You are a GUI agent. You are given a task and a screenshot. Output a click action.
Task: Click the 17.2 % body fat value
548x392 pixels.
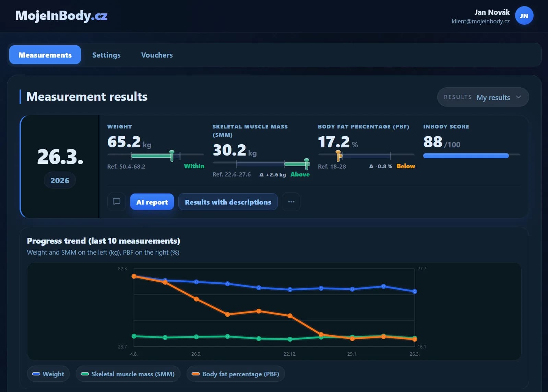click(338, 142)
